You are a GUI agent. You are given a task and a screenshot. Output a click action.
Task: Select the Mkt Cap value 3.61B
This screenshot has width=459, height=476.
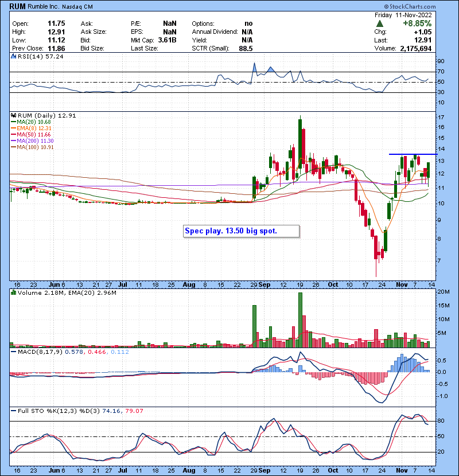point(168,40)
